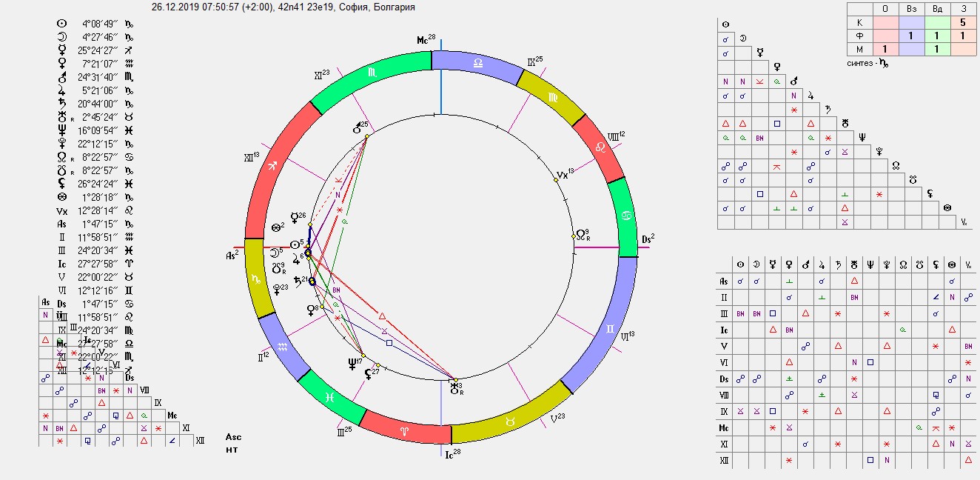This screenshot has width=980, height=480.
Task: Click the red triangle trine marker on aspect line
Action: click(x=382, y=315)
